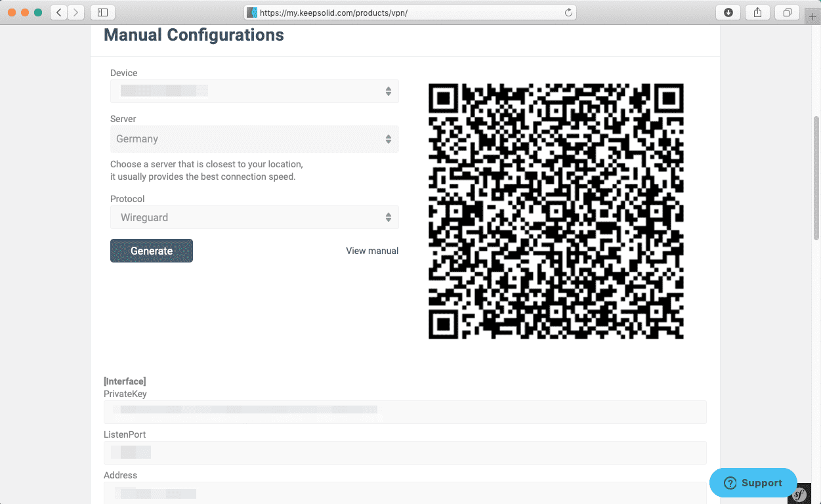Image resolution: width=821 pixels, height=504 pixels.
Task: Expand the Server dropdown showing Germany
Action: pyautogui.click(x=254, y=139)
